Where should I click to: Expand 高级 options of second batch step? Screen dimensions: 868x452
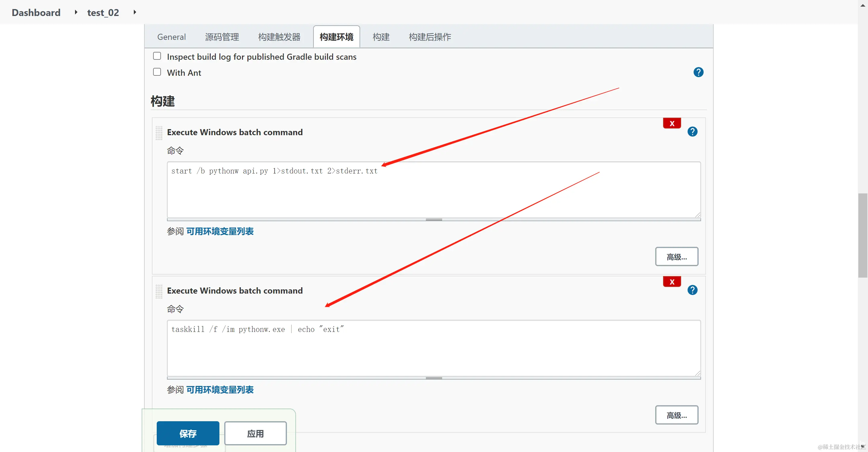676,415
